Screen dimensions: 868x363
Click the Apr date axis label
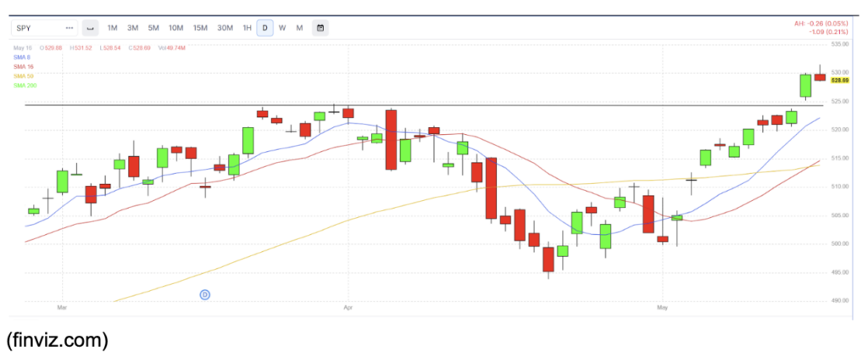348,306
